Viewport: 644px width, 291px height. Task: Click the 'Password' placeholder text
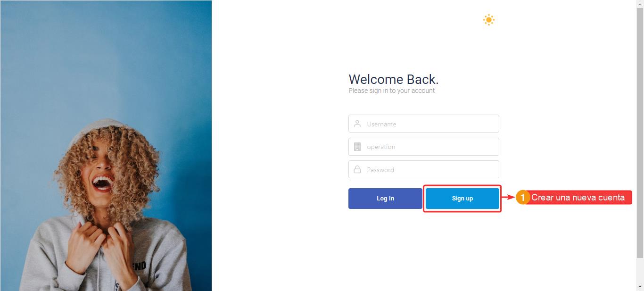380,170
